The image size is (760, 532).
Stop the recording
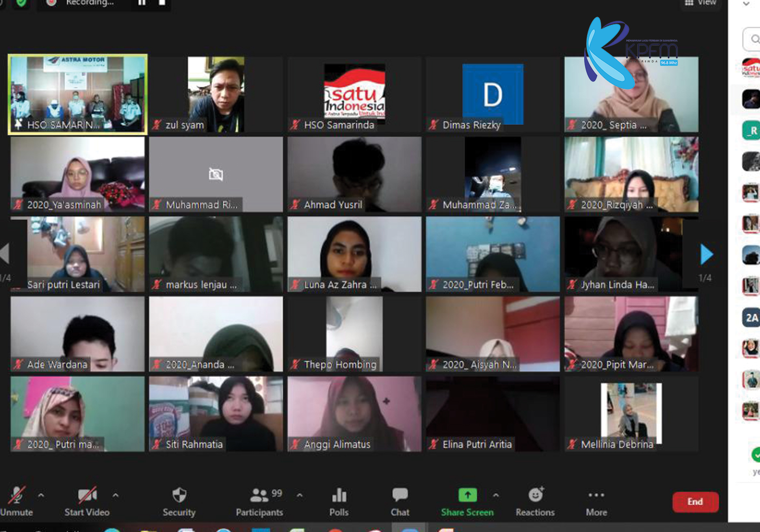point(162,3)
